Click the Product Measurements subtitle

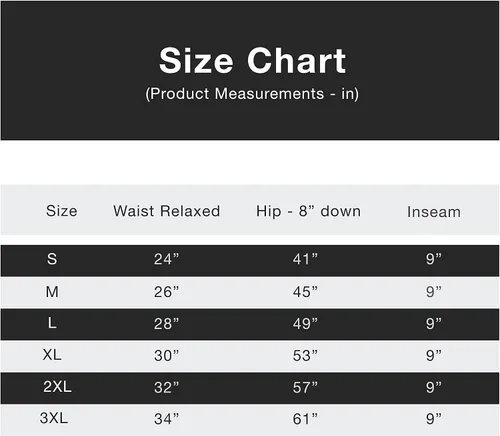[x=252, y=94]
